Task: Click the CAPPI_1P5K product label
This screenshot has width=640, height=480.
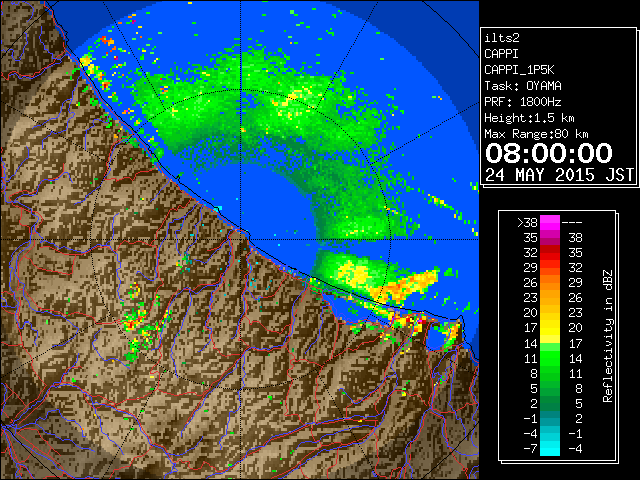Action: click(519, 70)
